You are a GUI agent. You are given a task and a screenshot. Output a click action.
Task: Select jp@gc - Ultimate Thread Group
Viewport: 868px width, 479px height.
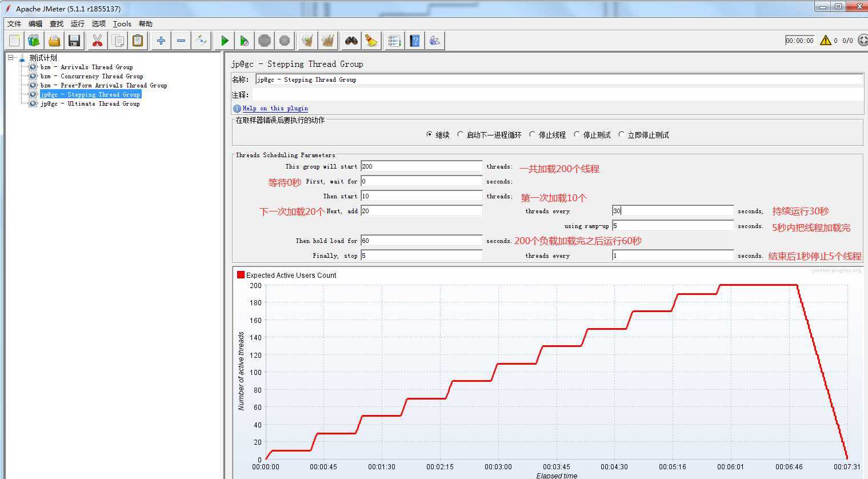click(90, 103)
